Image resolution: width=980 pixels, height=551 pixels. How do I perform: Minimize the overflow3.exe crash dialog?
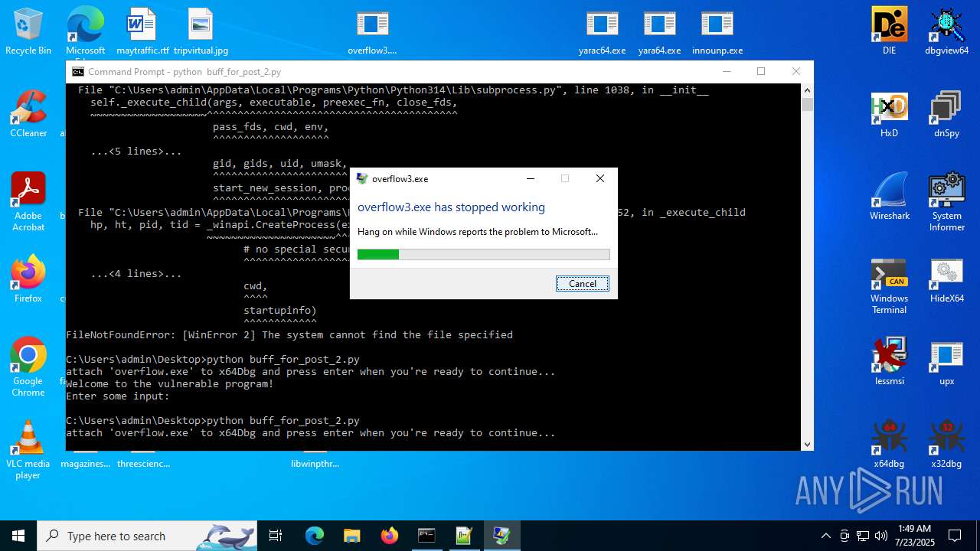(x=531, y=178)
